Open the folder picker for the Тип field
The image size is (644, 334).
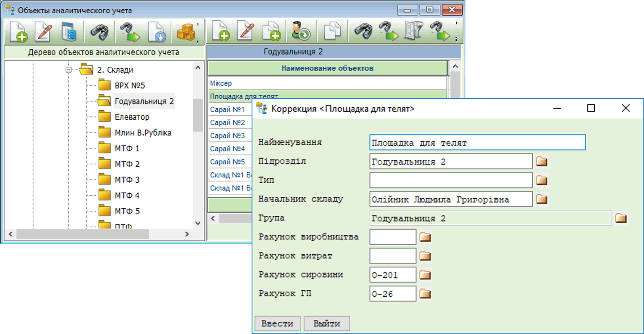[541, 180]
